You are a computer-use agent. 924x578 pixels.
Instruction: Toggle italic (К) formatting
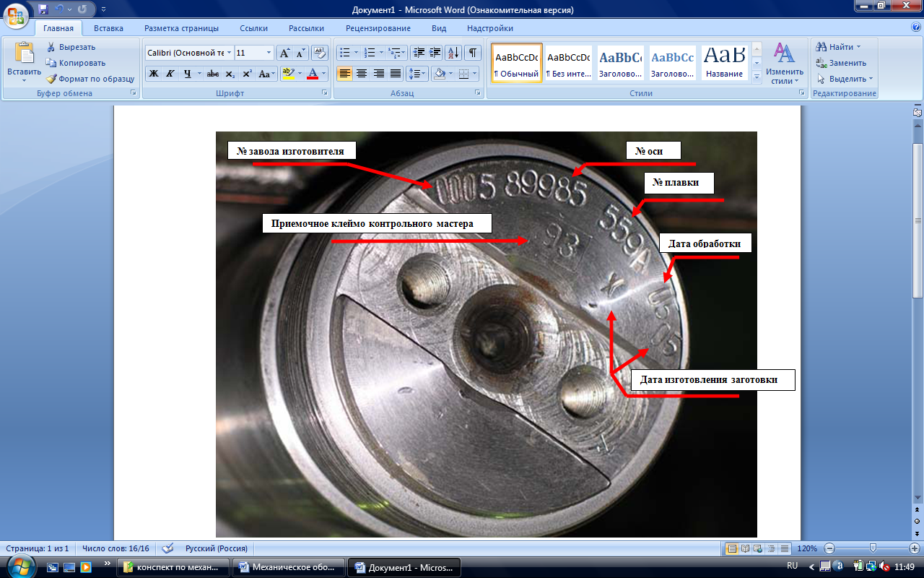(x=170, y=74)
